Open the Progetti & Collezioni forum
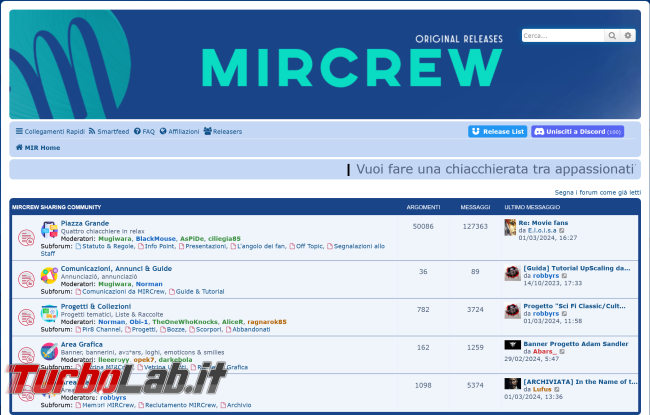 [x=96, y=306]
